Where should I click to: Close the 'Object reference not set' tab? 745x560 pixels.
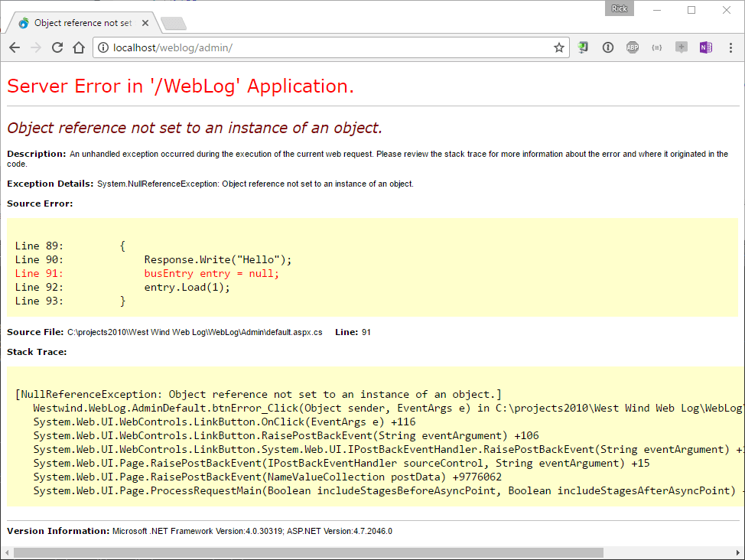tap(145, 22)
